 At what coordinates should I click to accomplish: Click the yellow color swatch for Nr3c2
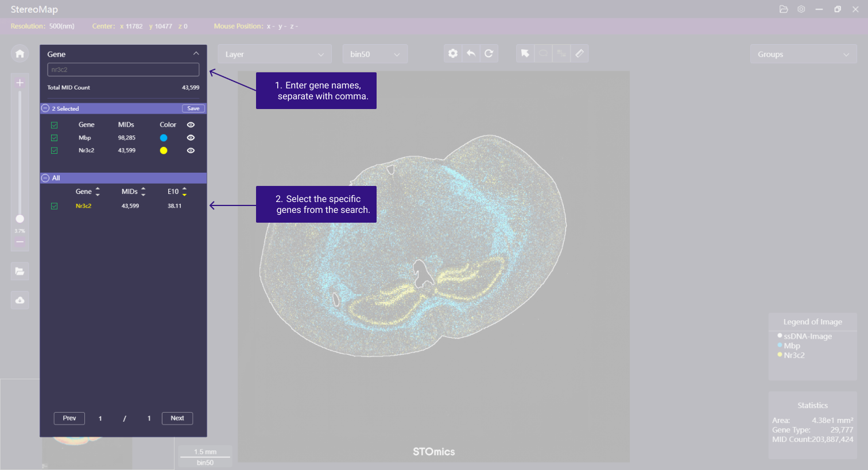tap(164, 150)
